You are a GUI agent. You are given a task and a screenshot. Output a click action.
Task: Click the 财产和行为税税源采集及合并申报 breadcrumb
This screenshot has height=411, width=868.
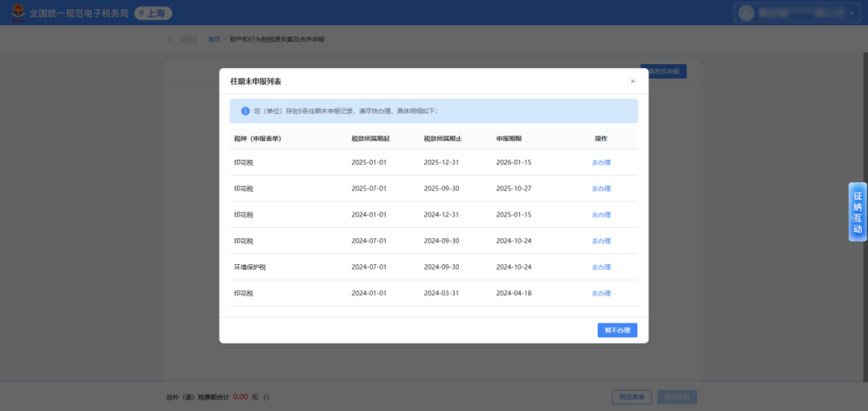[x=277, y=39]
